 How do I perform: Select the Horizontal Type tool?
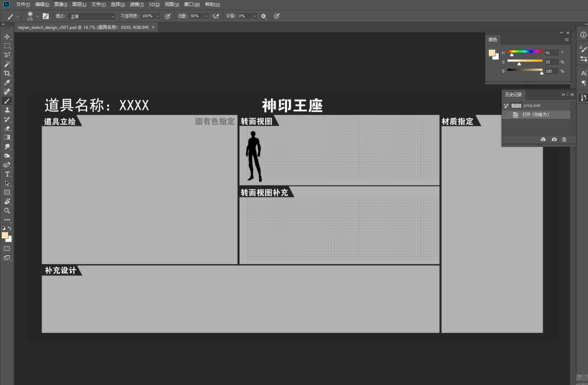tap(7, 174)
